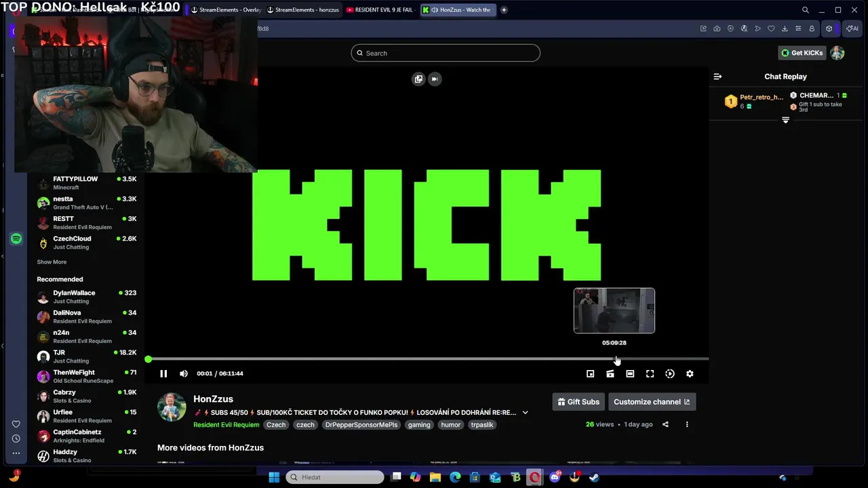Switch to RESIDENT EVIL 9 JE FAIL tab
The height and width of the screenshot is (488, 868).
tap(380, 10)
